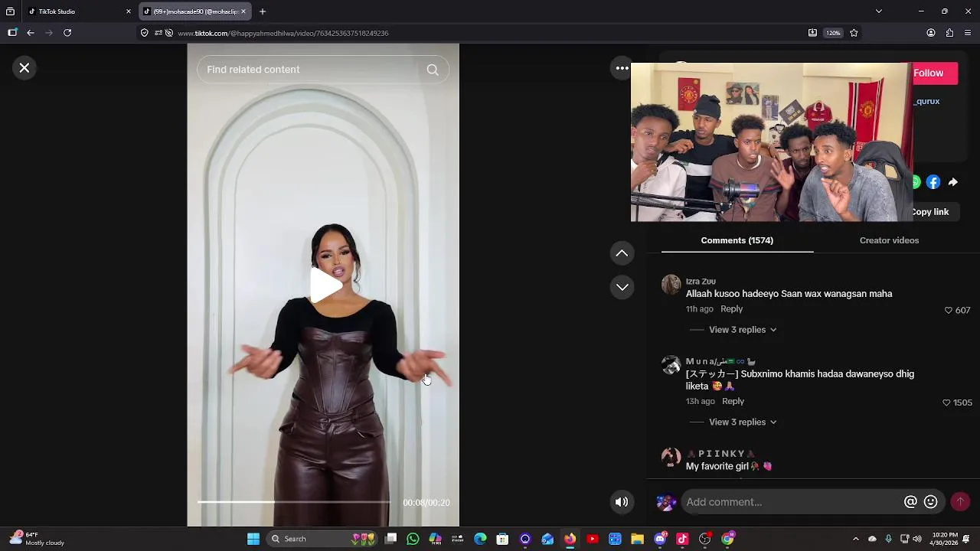The height and width of the screenshot is (551, 980).
Task: Open WhatsApp from the taskbar
Action: 413,539
